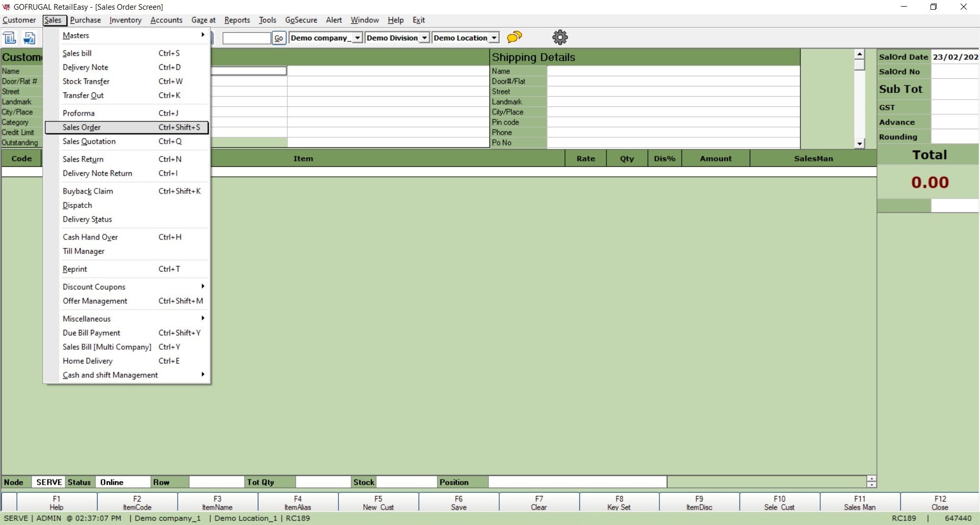Click the F9 ItemDisc button
The image size is (980, 525).
pos(699,503)
